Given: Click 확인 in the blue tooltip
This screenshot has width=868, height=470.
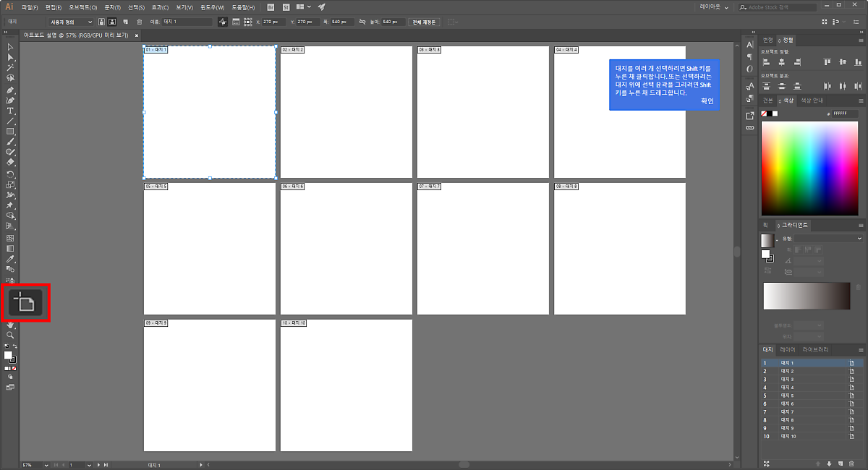Looking at the screenshot, I should click(x=707, y=101).
